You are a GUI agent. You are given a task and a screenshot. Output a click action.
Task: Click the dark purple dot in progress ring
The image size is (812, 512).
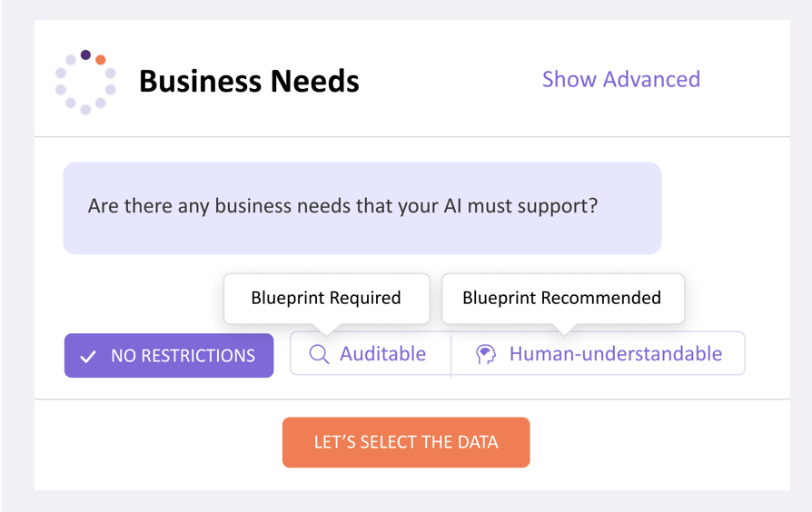pyautogui.click(x=86, y=54)
